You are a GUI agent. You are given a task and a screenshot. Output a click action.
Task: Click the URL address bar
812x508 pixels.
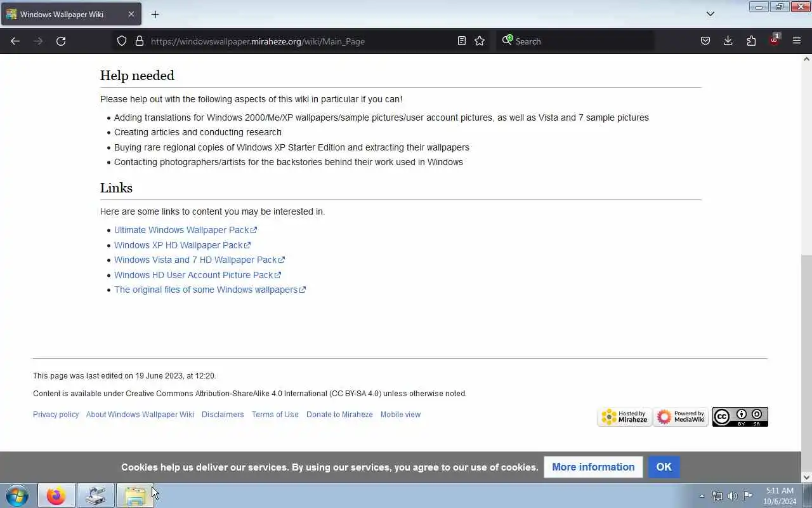pyautogui.click(x=302, y=41)
